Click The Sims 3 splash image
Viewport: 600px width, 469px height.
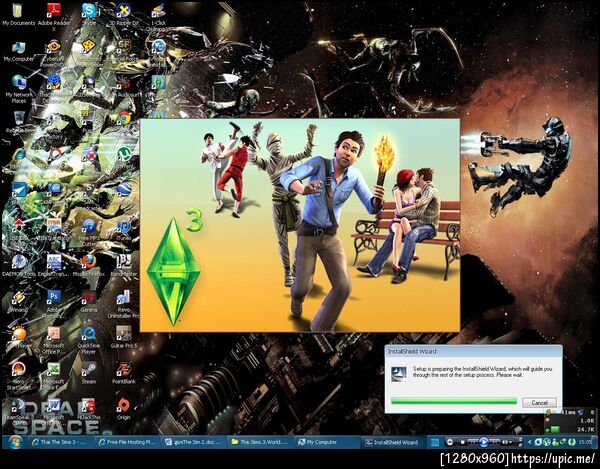coord(300,225)
